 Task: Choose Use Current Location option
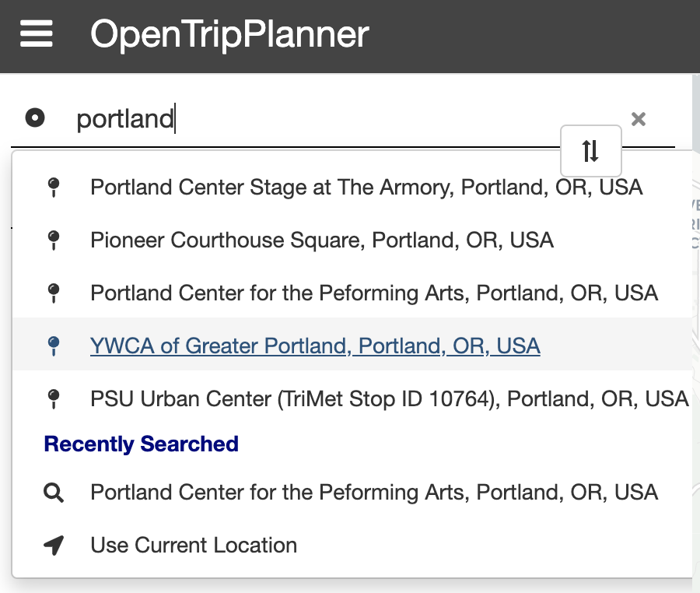194,546
